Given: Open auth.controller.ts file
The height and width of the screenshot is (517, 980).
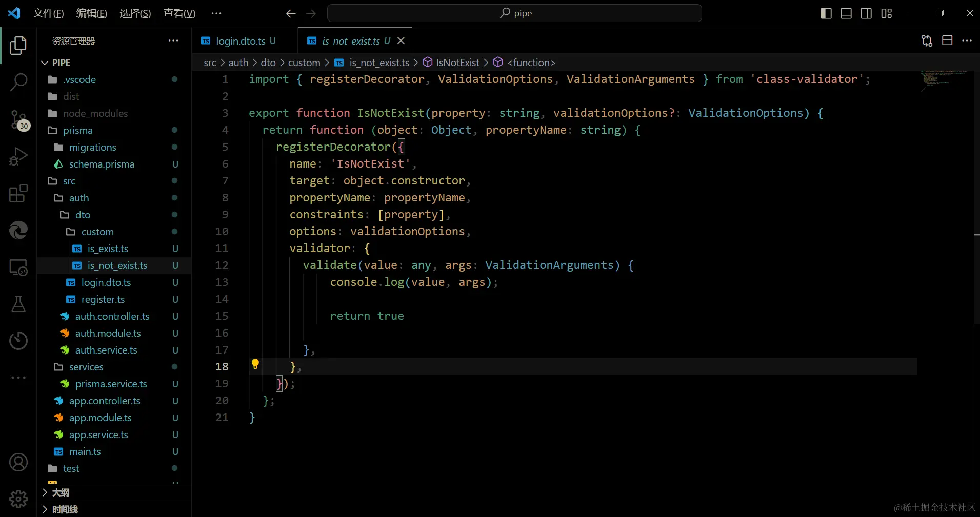Looking at the screenshot, I should (114, 316).
